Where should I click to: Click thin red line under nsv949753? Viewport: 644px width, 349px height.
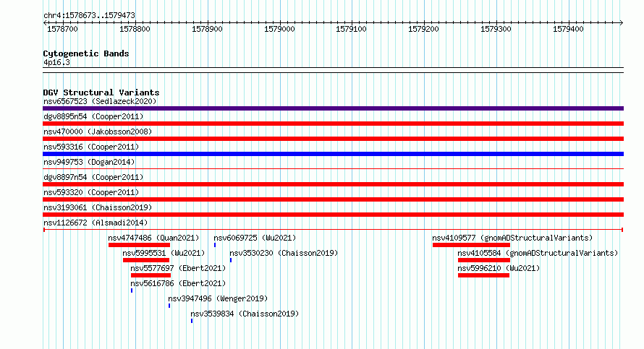(x=333, y=168)
